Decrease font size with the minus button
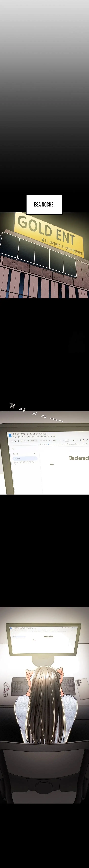The width and height of the screenshot is (89, 868). tap(64, 440)
